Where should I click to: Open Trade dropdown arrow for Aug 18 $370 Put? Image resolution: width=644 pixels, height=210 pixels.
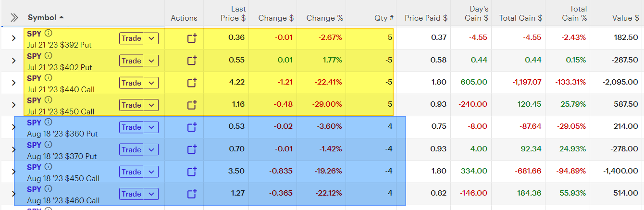point(151,149)
